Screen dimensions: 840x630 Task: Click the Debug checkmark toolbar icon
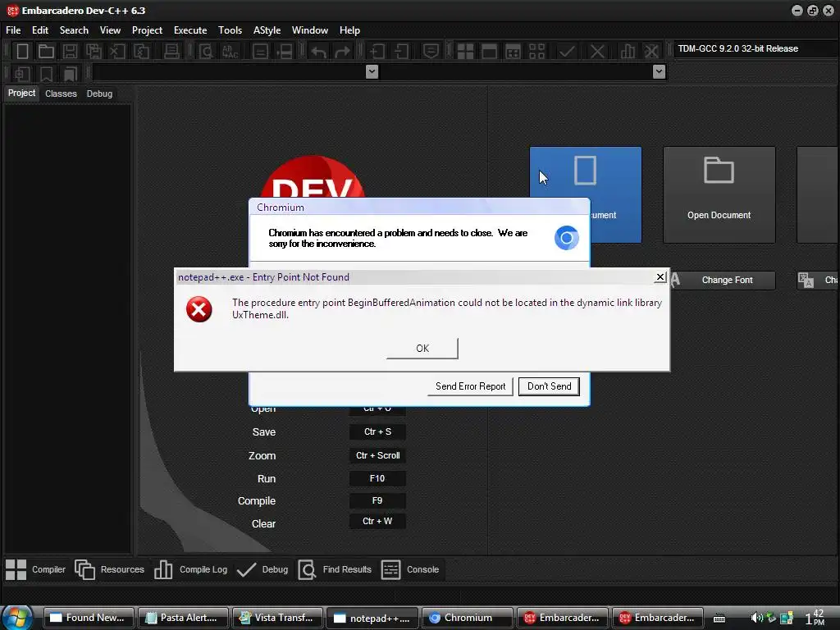pyautogui.click(x=567, y=52)
